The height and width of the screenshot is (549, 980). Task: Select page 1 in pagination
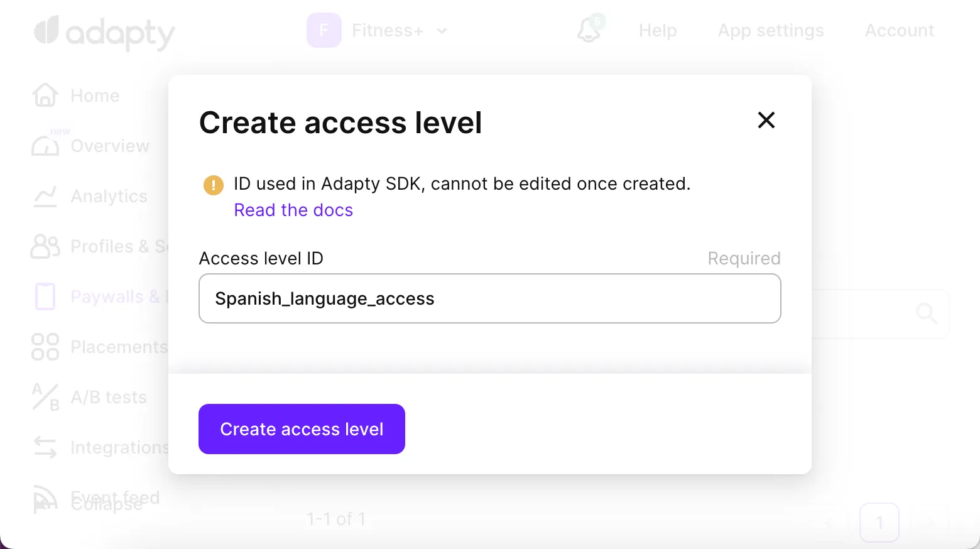879,523
